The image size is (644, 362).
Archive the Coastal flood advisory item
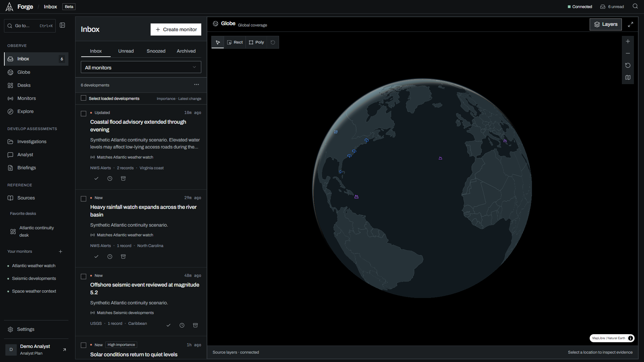pyautogui.click(x=123, y=179)
